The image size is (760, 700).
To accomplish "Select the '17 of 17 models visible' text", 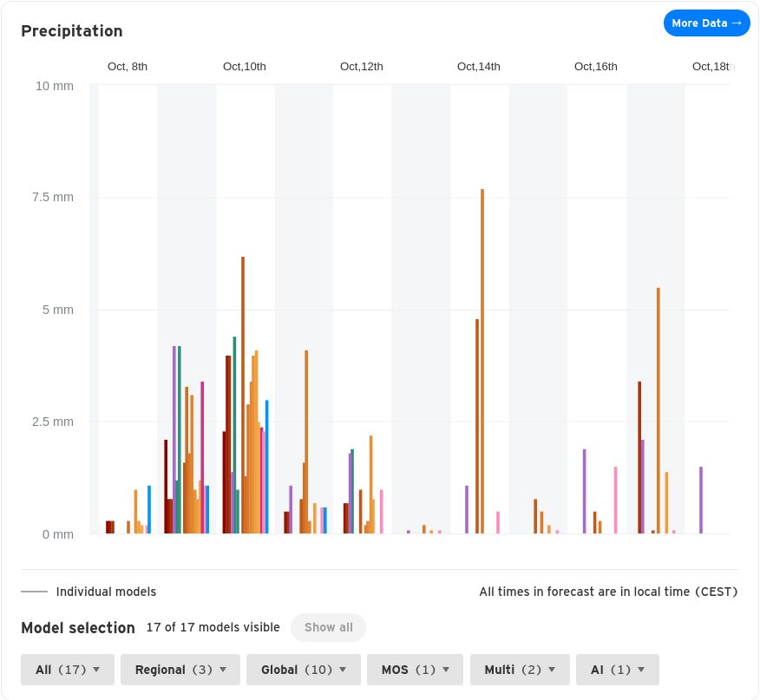I will pos(213,627).
